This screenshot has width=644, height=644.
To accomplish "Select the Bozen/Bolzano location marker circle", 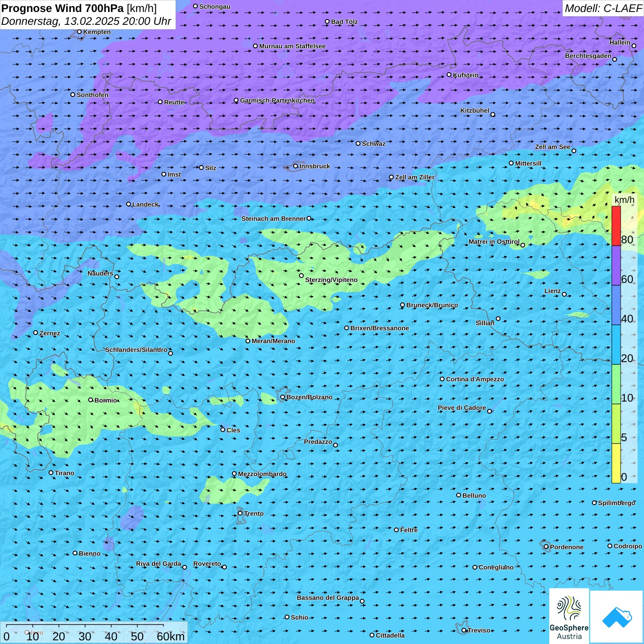I will pos(283,397).
